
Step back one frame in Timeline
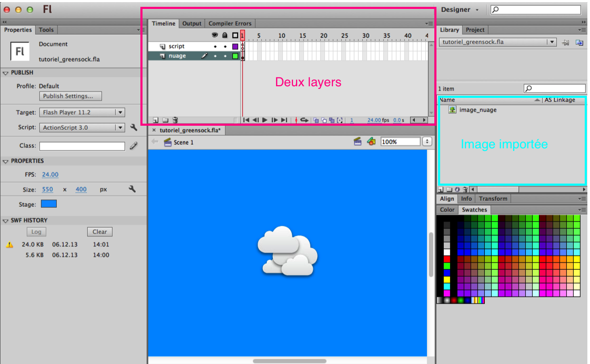click(256, 120)
